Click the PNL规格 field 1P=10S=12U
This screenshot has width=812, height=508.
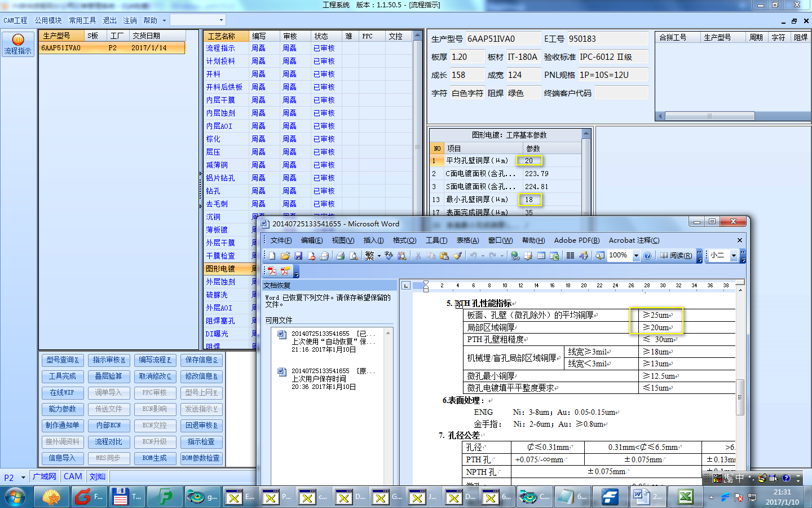[x=613, y=75]
